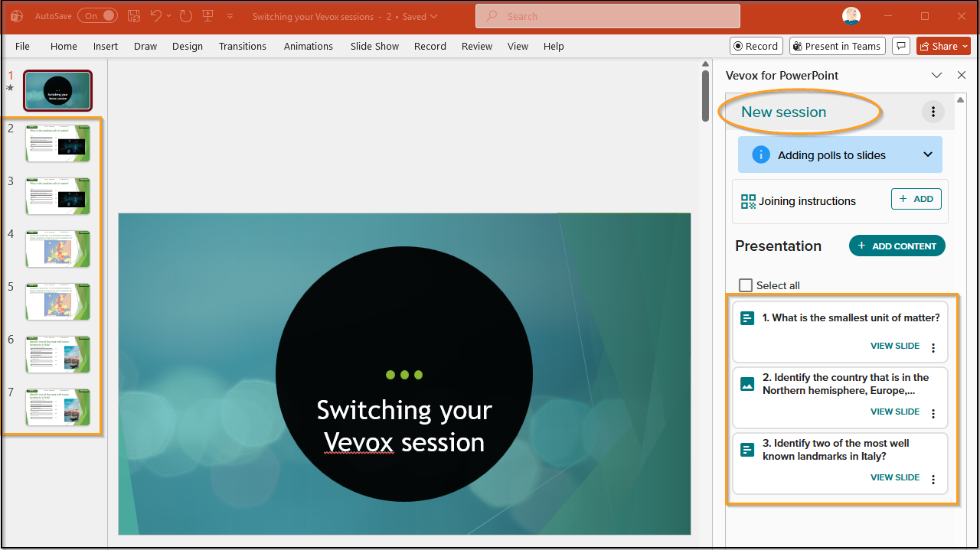Image resolution: width=980 pixels, height=550 pixels.
Task: Click the PowerPoint logo in the title bar
Action: [17, 16]
